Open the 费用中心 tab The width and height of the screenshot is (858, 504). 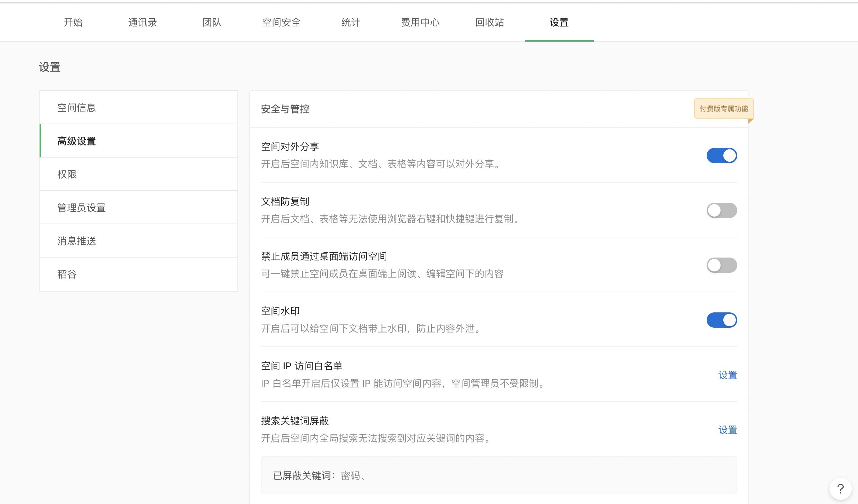click(x=420, y=23)
